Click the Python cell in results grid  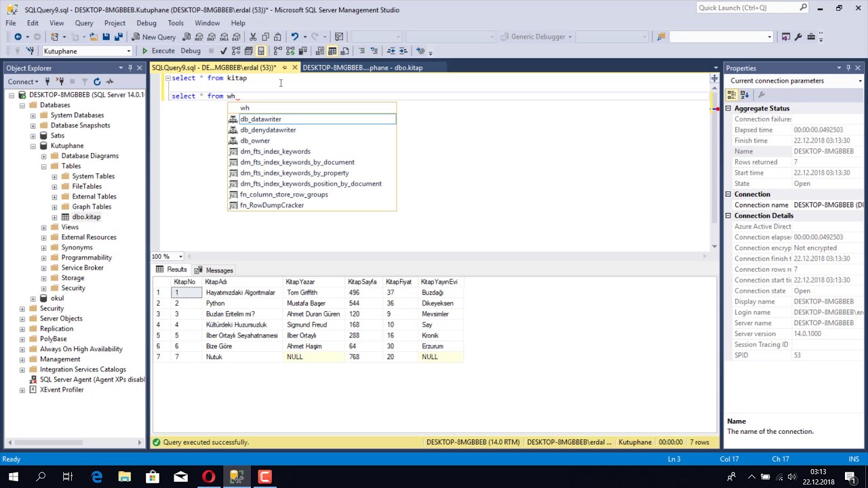pos(243,303)
